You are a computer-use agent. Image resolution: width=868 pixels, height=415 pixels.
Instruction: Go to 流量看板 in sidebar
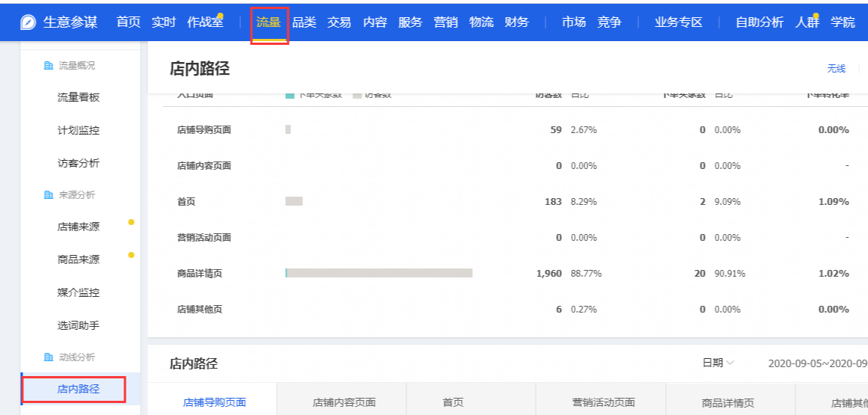point(79,97)
